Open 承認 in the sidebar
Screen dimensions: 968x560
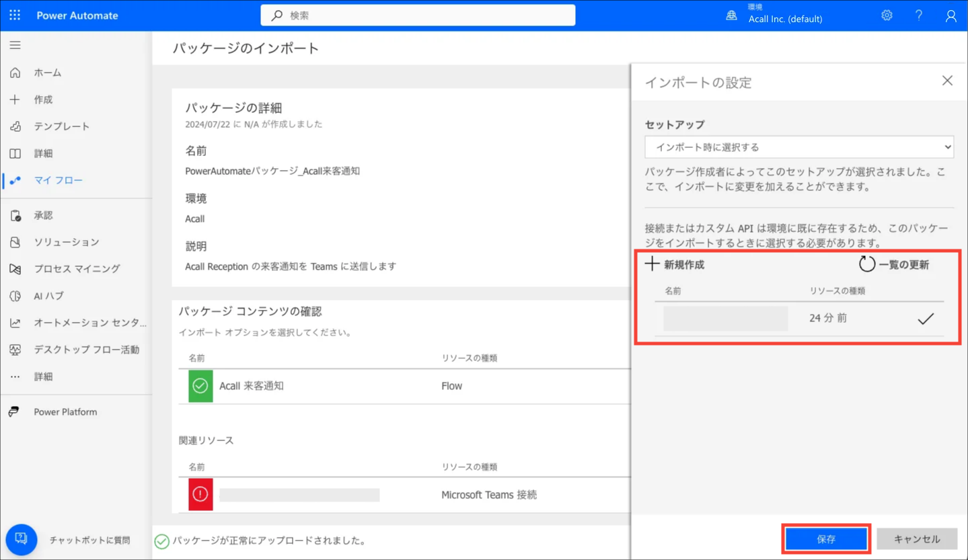point(44,215)
